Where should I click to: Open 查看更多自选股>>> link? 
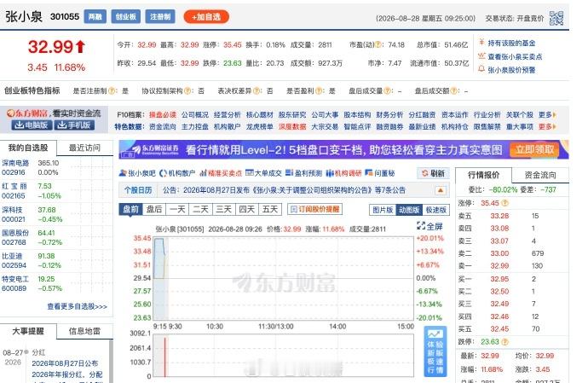click(78, 306)
